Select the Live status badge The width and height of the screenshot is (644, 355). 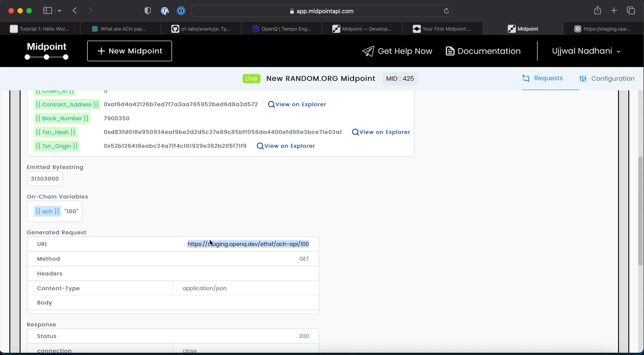[x=251, y=79]
